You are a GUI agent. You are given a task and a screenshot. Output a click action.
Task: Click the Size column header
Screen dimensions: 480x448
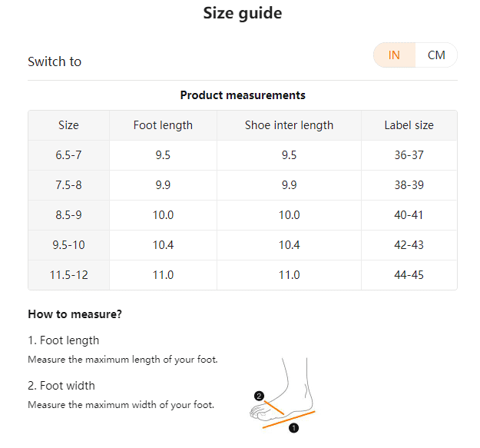pos(68,125)
